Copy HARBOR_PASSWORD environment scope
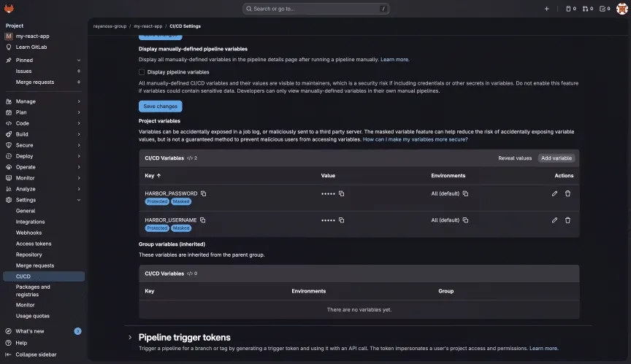Image resolution: width=631 pixels, height=364 pixels. click(x=465, y=193)
